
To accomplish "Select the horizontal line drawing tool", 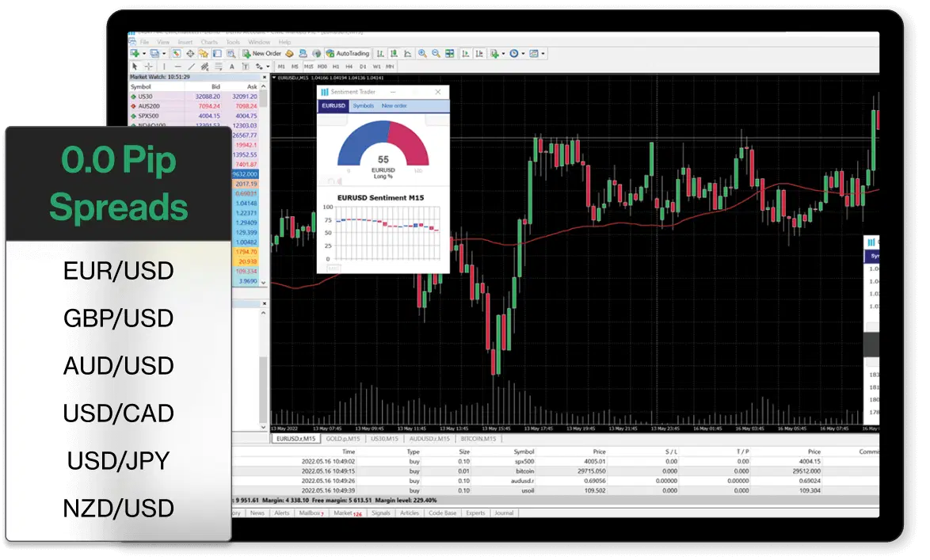I will coord(177,67).
